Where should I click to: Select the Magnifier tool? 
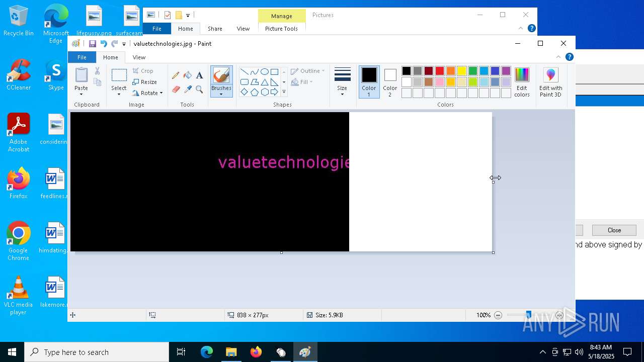199,89
